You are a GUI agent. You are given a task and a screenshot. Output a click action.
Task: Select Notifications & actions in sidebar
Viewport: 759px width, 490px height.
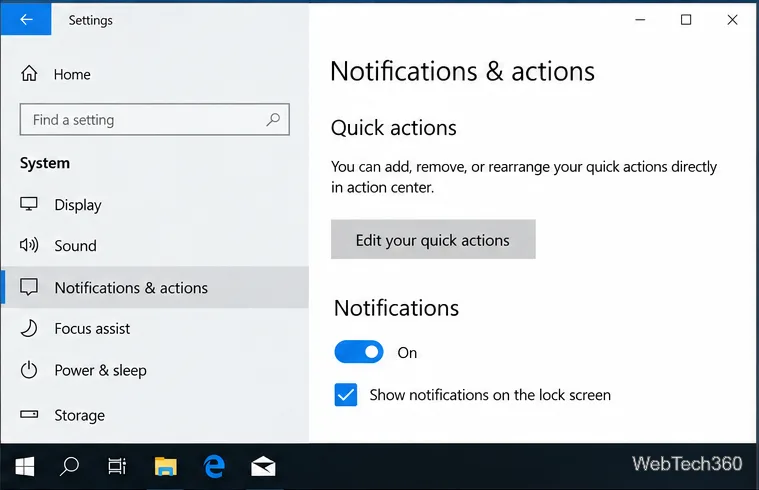[x=154, y=287]
